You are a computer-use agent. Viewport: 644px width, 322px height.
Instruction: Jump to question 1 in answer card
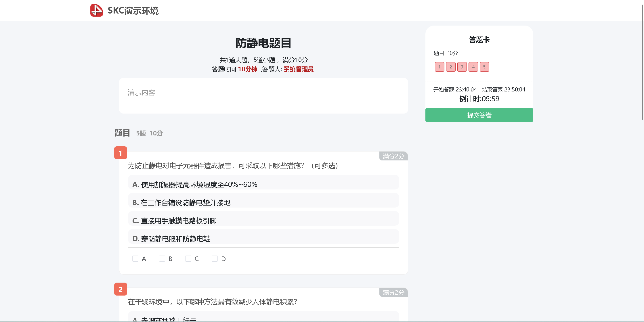(x=439, y=67)
